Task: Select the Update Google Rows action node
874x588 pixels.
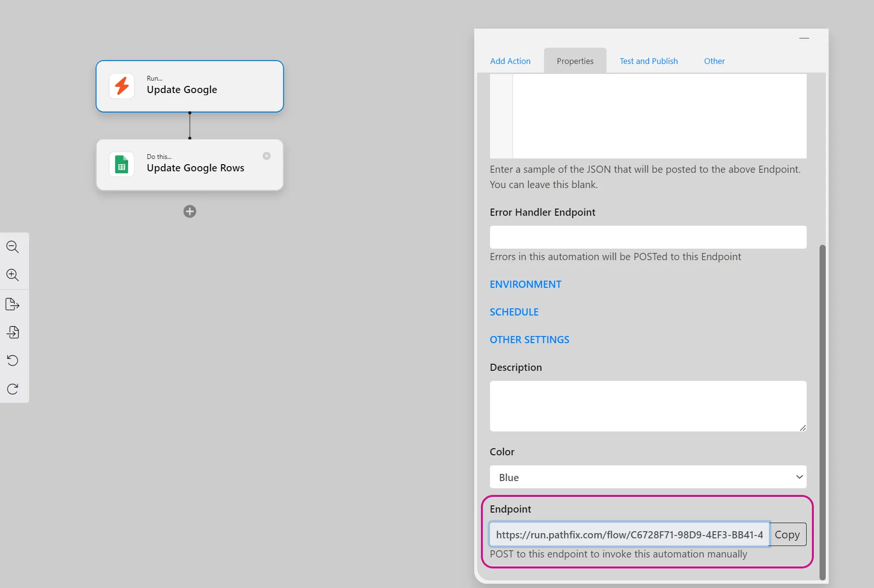Action: pyautogui.click(x=190, y=165)
